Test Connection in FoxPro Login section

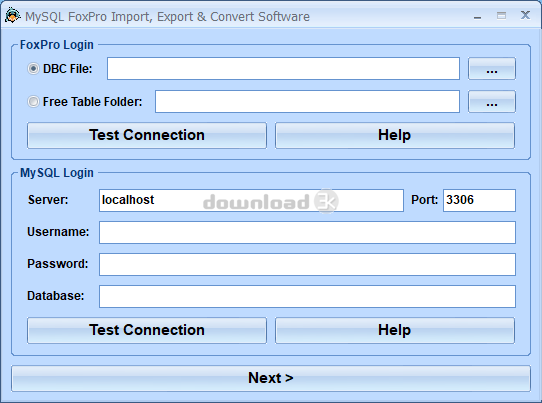[147, 135]
